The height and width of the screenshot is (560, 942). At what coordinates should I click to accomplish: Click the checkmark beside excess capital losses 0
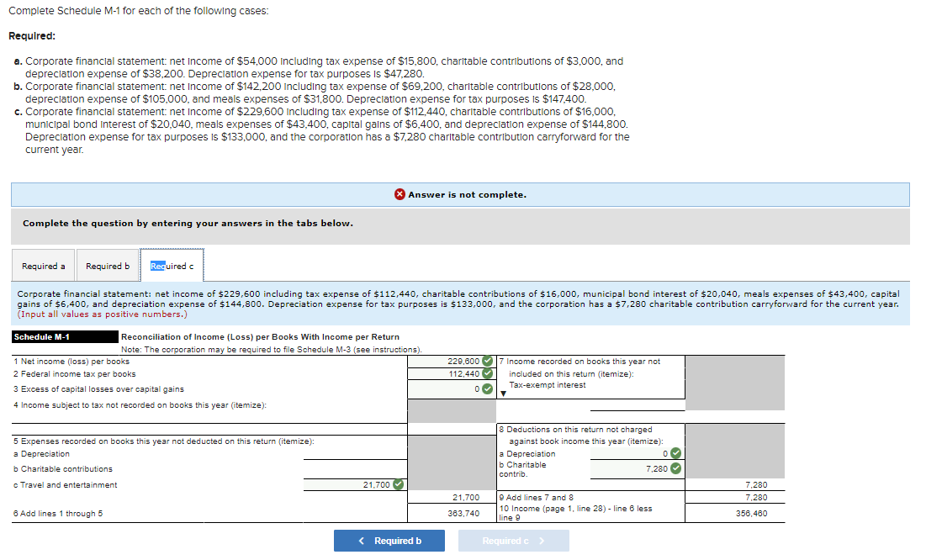487,388
